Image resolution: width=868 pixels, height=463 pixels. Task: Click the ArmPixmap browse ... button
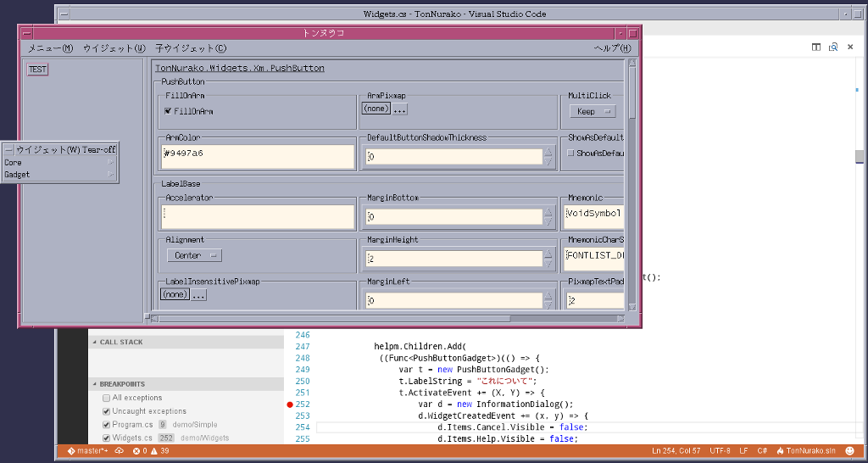tap(400, 109)
